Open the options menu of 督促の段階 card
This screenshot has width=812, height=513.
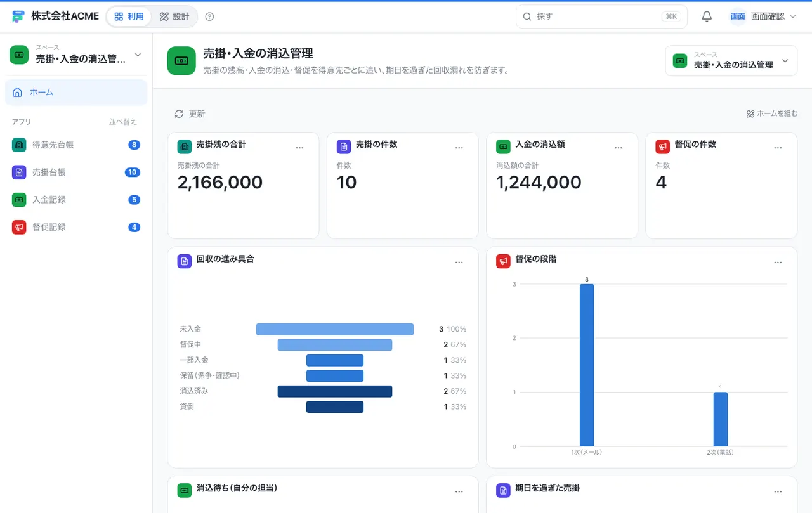[778, 263]
